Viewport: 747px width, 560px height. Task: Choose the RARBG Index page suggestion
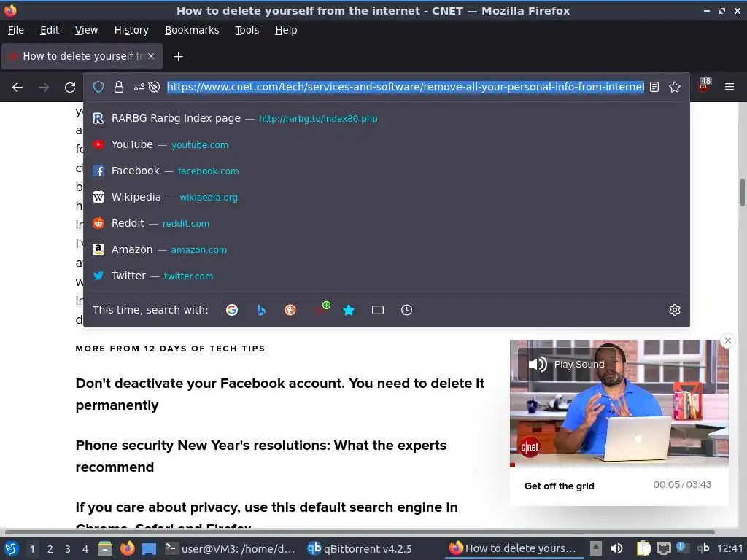387,119
